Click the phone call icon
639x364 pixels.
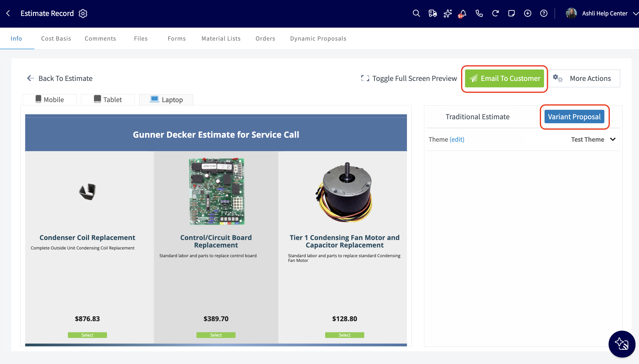[x=479, y=13]
